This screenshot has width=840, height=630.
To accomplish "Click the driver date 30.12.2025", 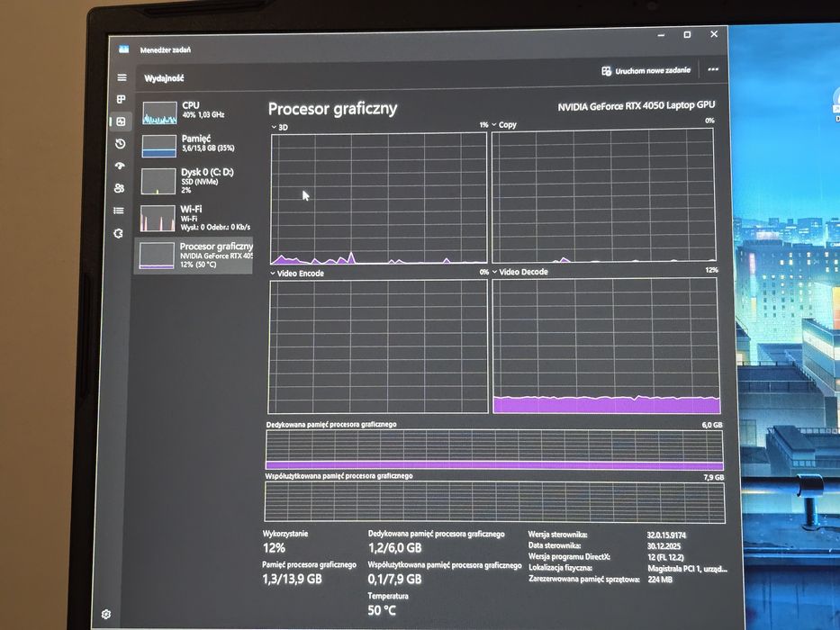I will point(664,546).
